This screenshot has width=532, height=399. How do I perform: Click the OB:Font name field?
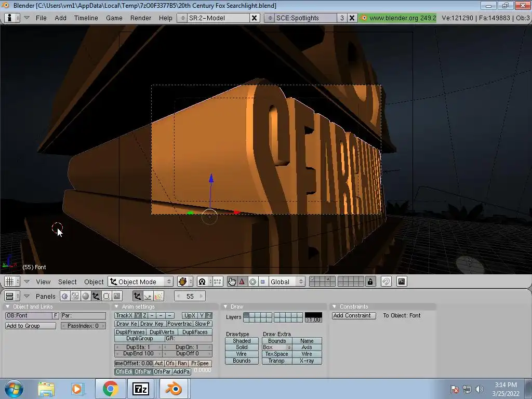tap(29, 315)
